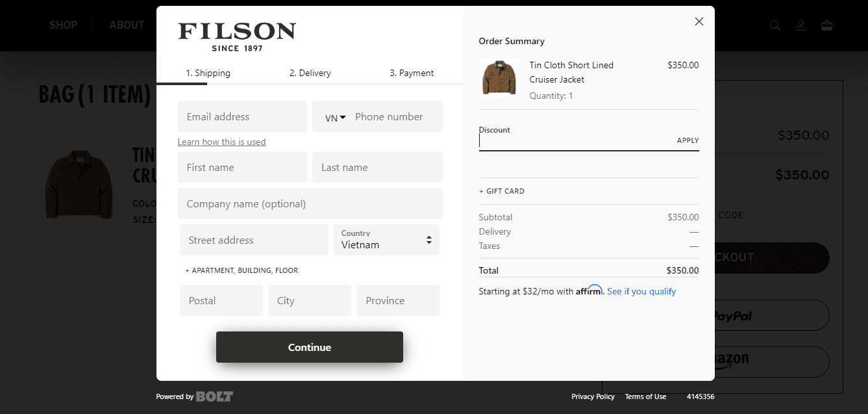Open the Privacy Policy link

point(593,396)
